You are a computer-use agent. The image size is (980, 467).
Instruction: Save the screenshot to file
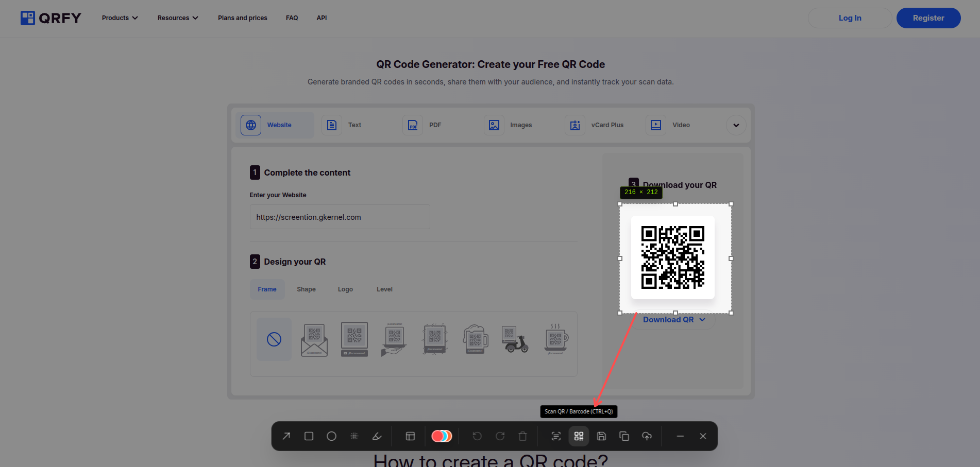[601, 436]
